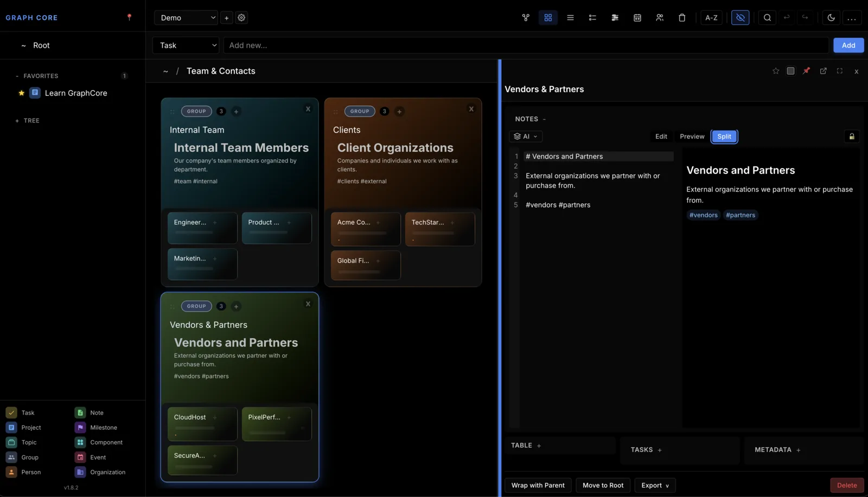Open Learn GraphCore favorite

[76, 93]
